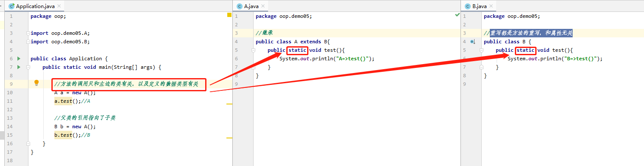Image resolution: width=644 pixels, height=166 pixels.
Task: Close the B.java tab
Action: pyautogui.click(x=491, y=6)
